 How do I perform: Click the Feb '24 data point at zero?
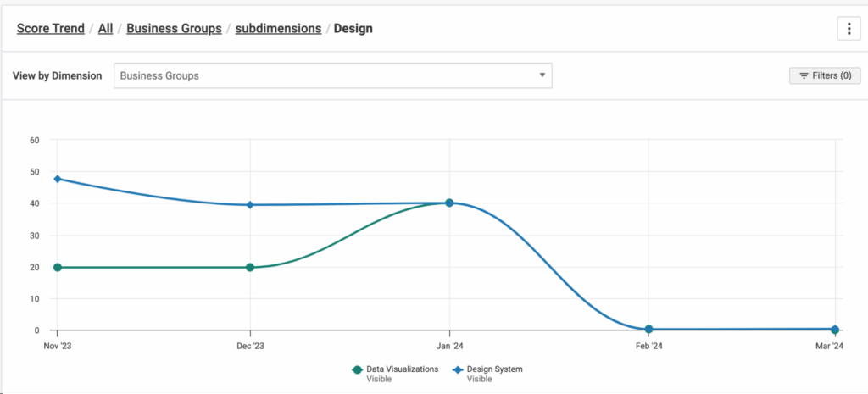(x=648, y=329)
